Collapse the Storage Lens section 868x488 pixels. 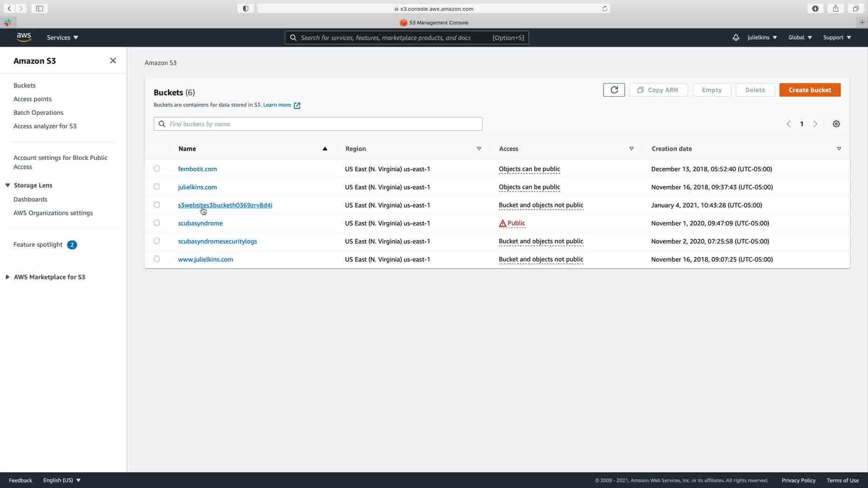[7, 185]
